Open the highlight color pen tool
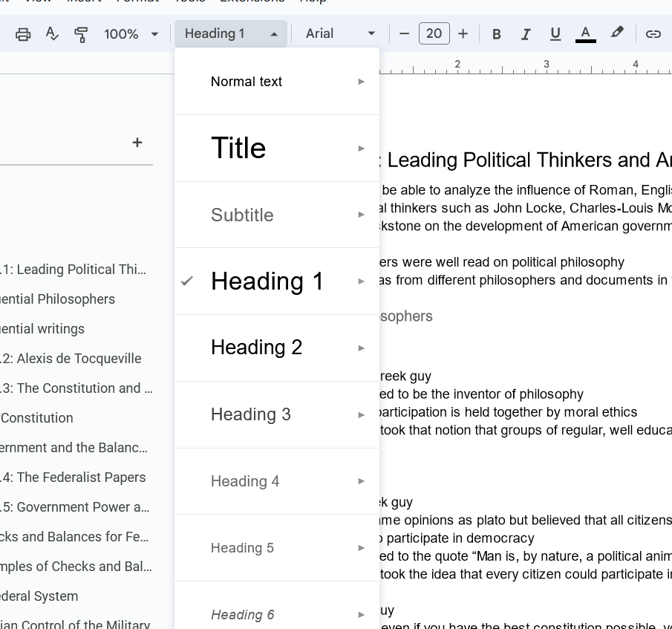 [616, 33]
